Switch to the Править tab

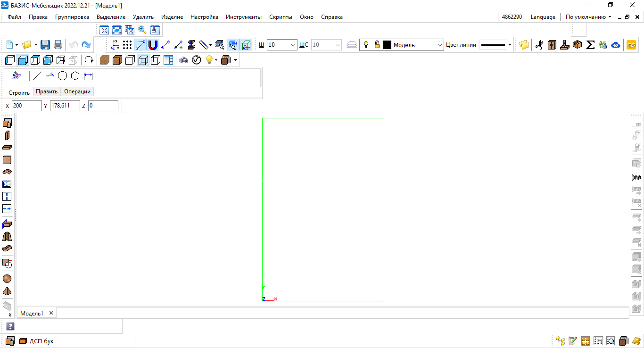tap(47, 91)
